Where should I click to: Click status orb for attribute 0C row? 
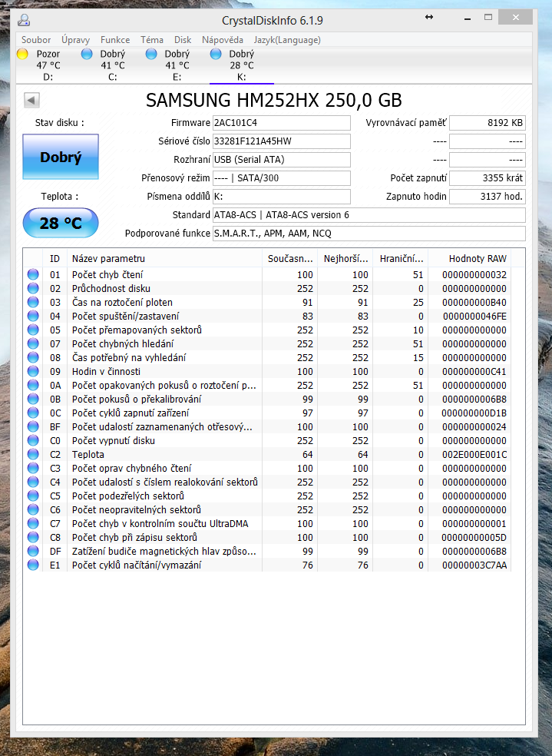[x=33, y=413]
